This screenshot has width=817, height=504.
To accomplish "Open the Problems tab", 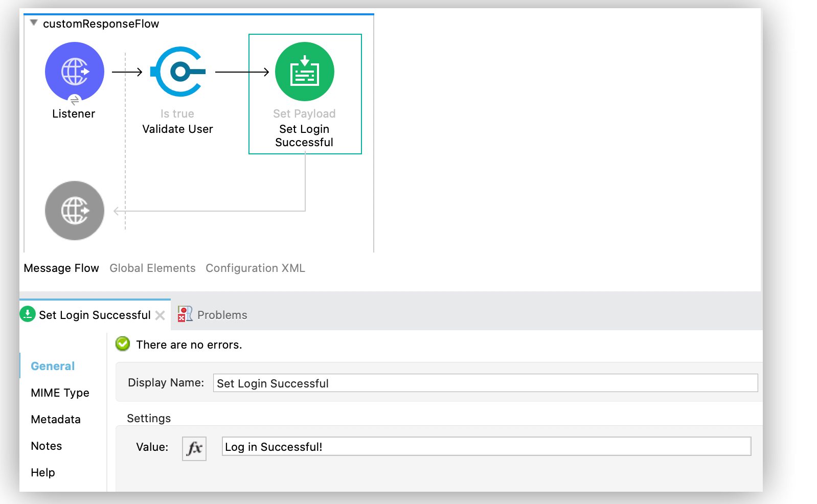I will 222,315.
